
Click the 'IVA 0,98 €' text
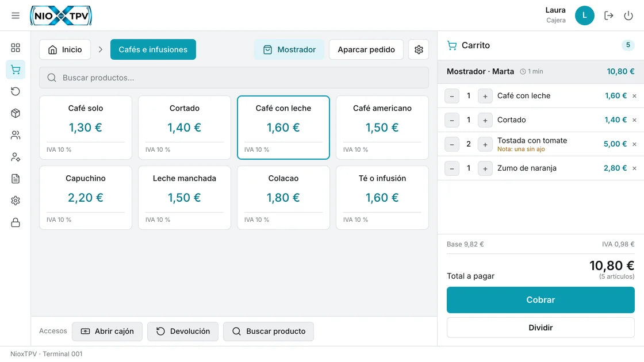618,244
